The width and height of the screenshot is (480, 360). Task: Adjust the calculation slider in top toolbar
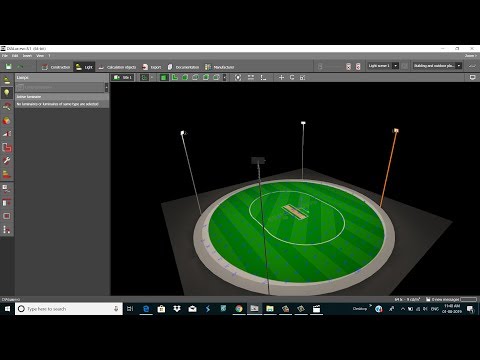(334, 67)
